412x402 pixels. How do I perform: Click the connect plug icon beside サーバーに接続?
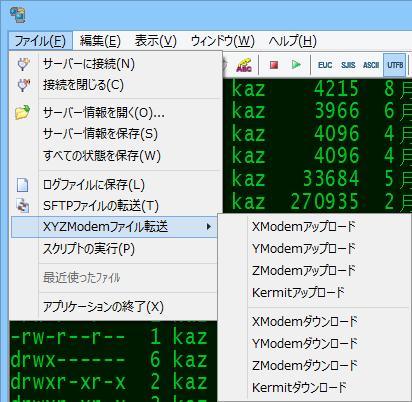point(23,64)
